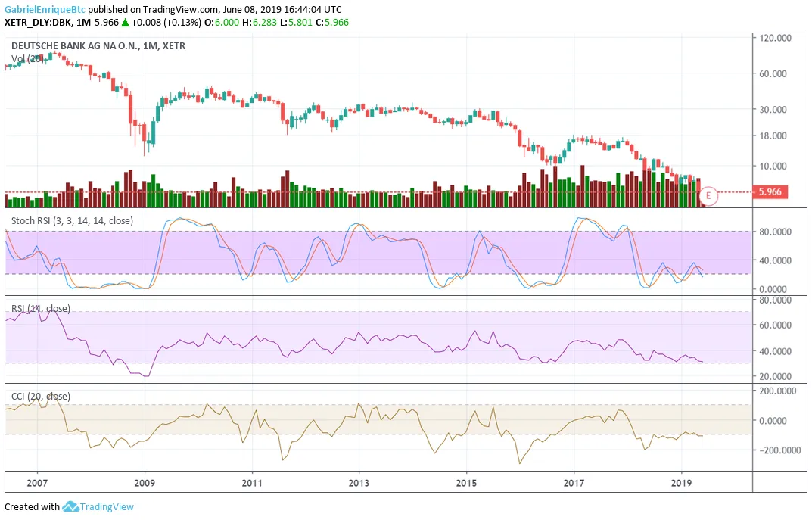Screen dimensions: 812x520
Task: Click the 2007 label on time axis
Action: pos(37,483)
